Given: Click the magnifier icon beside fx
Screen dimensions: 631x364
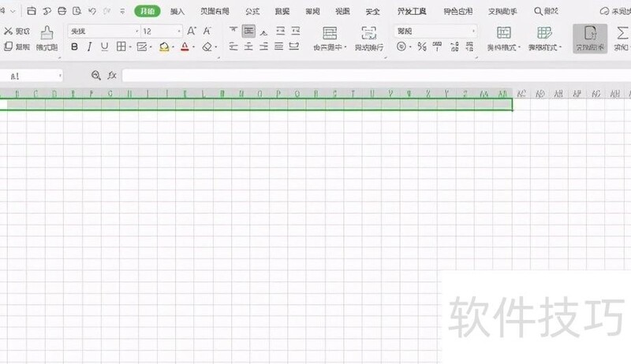Looking at the screenshot, I should 95,75.
